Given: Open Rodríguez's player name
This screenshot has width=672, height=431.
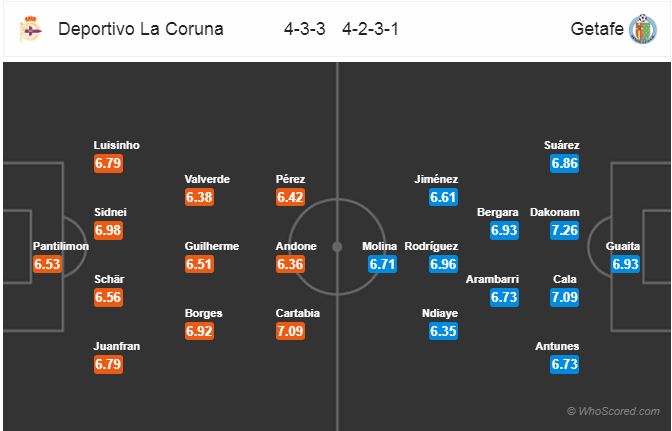Looking at the screenshot, I should 431,246.
